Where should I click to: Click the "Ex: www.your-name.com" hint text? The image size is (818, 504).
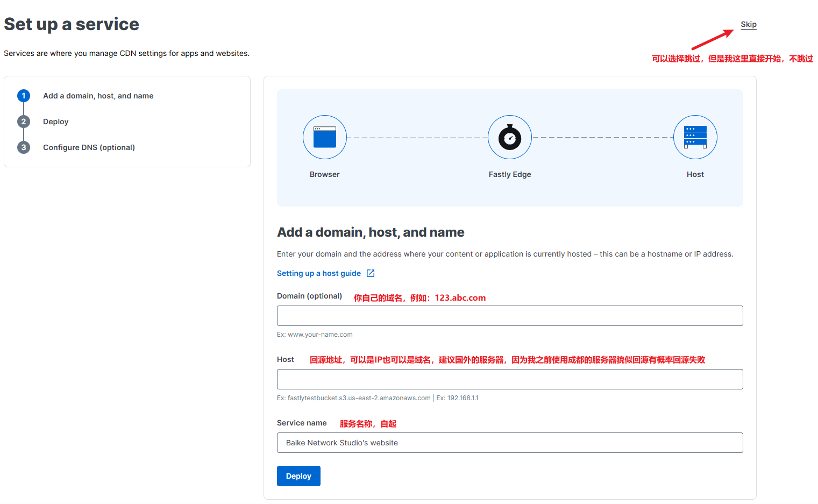315,335
